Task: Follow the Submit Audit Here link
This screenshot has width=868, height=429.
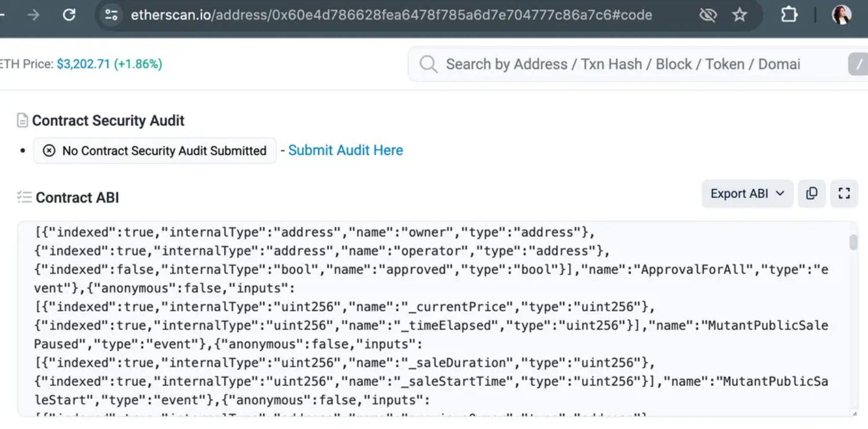Action: tap(346, 150)
